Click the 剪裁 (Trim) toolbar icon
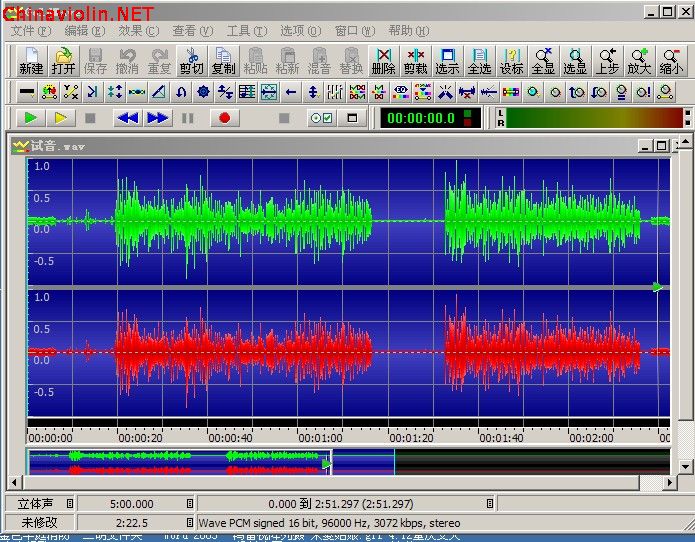Screen dimensions: 695x542 [x=415, y=61]
